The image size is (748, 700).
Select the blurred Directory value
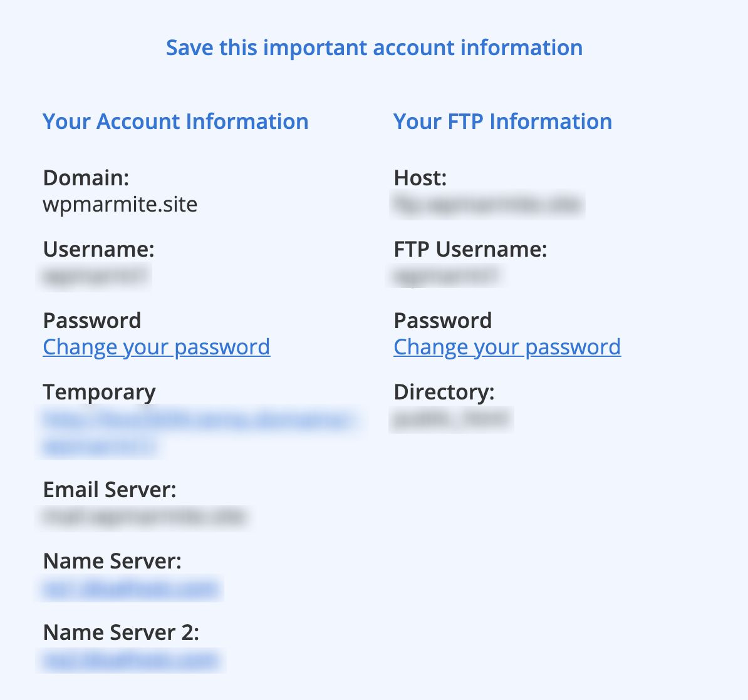(450, 419)
